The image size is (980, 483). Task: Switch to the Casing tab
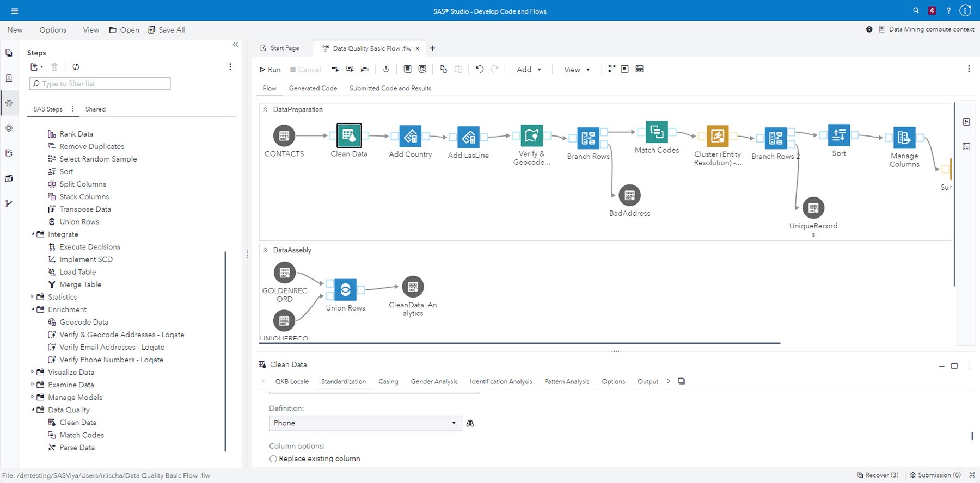tap(388, 382)
